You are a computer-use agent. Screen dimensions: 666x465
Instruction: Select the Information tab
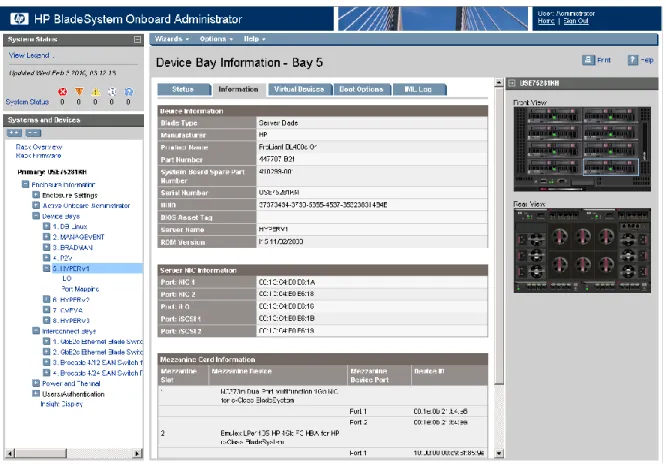point(238,90)
